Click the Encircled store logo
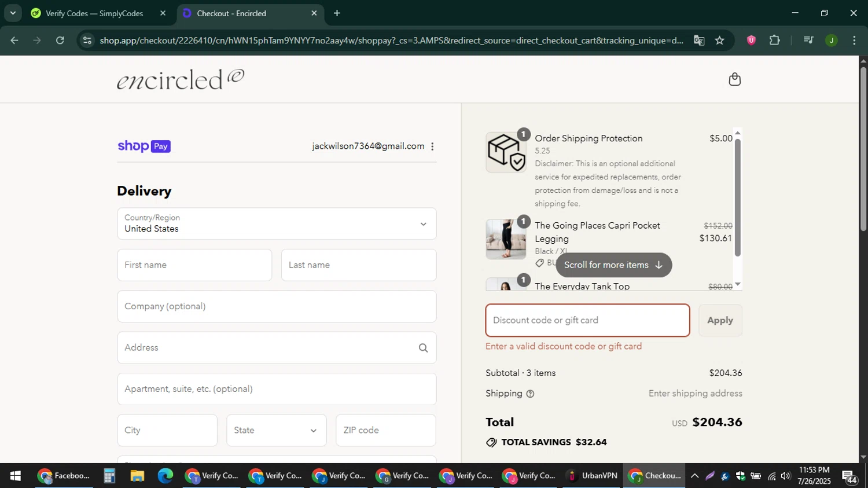868x488 pixels. coord(181,79)
